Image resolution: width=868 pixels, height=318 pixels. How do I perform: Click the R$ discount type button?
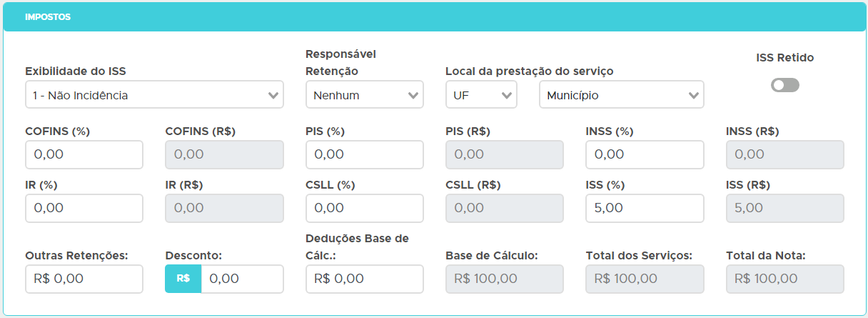click(x=183, y=279)
